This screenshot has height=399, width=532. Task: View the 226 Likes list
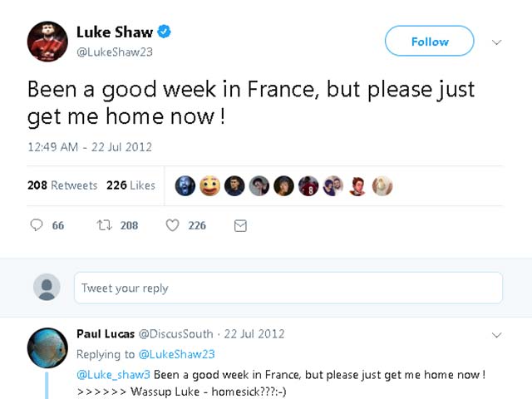click(131, 185)
